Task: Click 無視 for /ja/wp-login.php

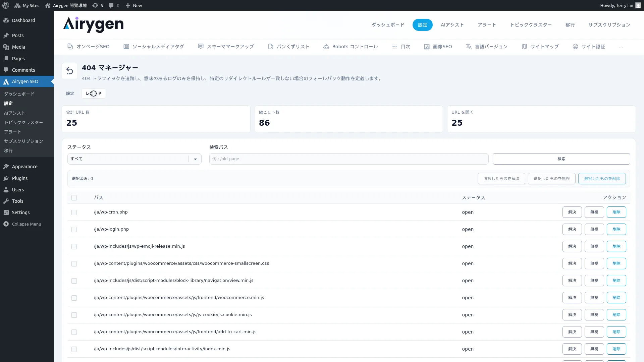Action: click(x=594, y=229)
